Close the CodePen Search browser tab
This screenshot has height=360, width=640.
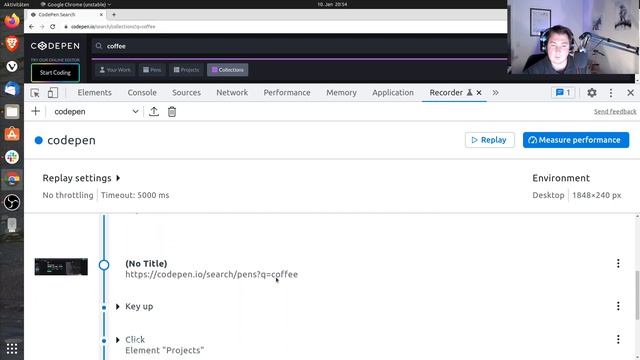[101, 14]
